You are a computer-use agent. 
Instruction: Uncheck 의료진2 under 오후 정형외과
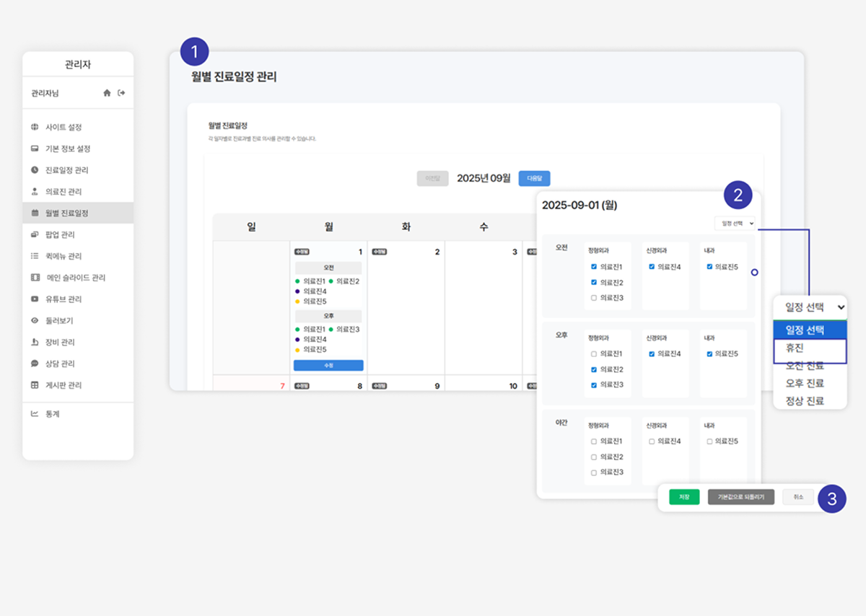(594, 370)
